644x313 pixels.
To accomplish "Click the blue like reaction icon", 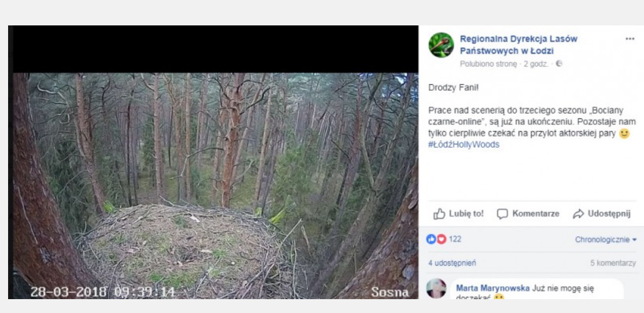I will tap(431, 239).
